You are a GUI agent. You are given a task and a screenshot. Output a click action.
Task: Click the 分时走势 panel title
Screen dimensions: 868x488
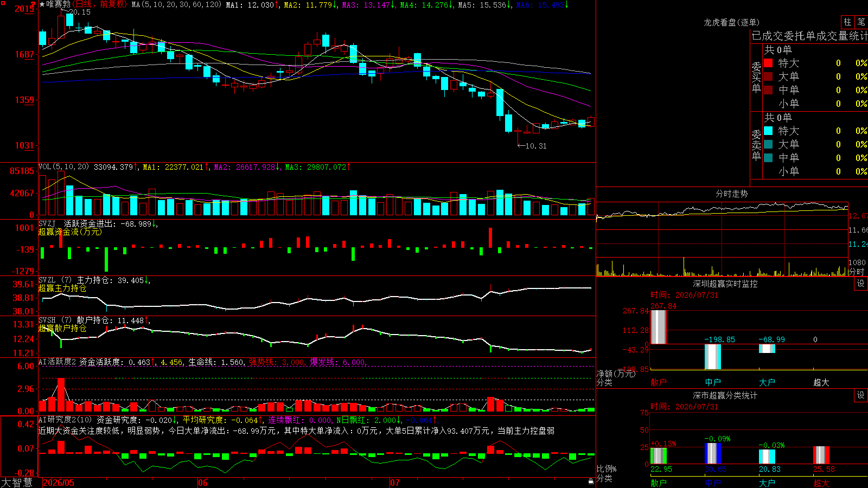click(732, 194)
